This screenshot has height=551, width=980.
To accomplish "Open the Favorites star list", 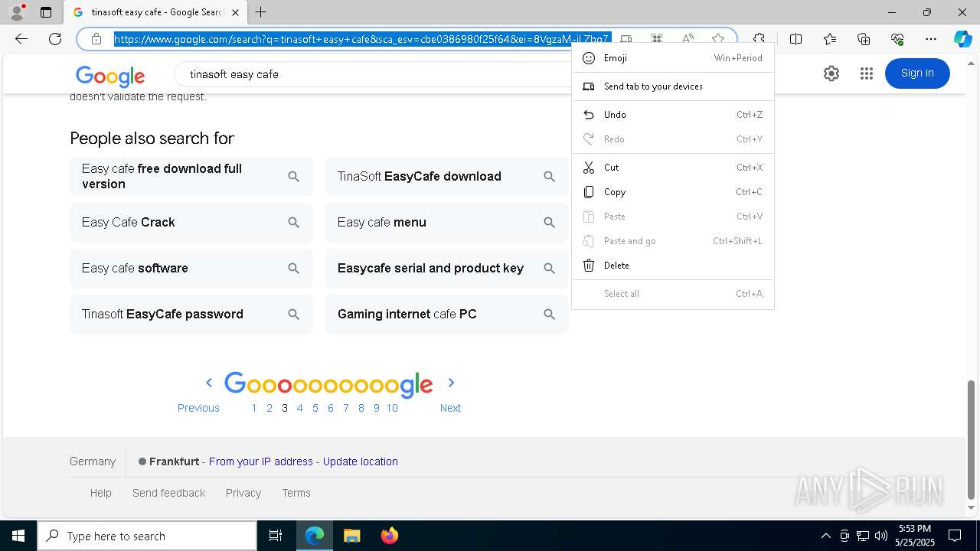I will (x=830, y=39).
